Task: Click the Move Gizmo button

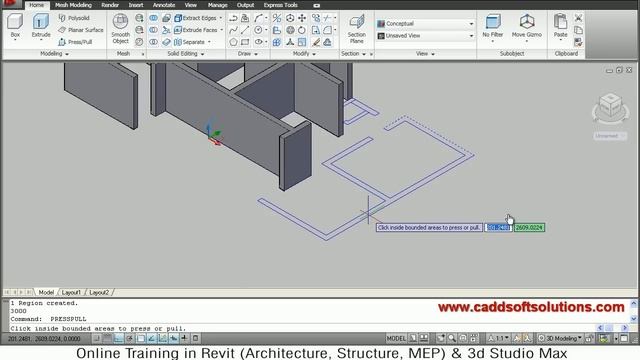Action: click(x=527, y=27)
